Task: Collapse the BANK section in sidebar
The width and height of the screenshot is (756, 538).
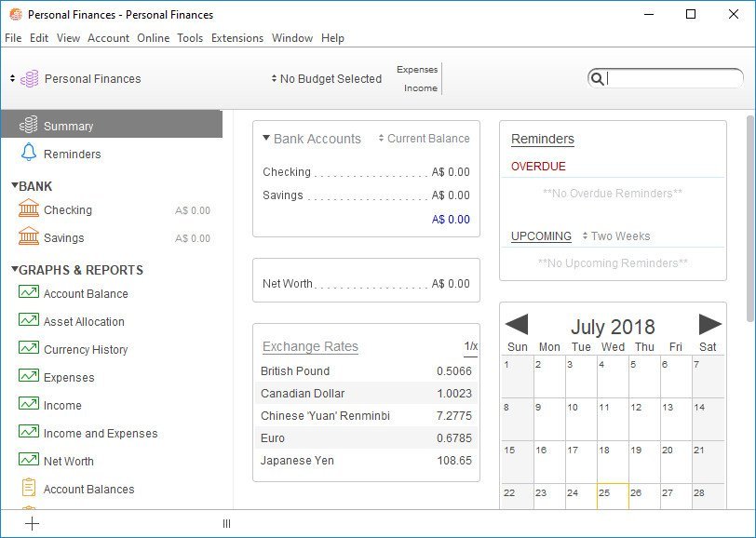Action: coord(15,186)
